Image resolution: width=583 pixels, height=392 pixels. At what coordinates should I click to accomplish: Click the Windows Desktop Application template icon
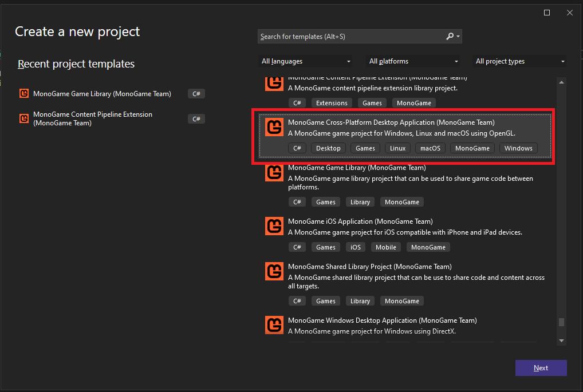point(274,325)
